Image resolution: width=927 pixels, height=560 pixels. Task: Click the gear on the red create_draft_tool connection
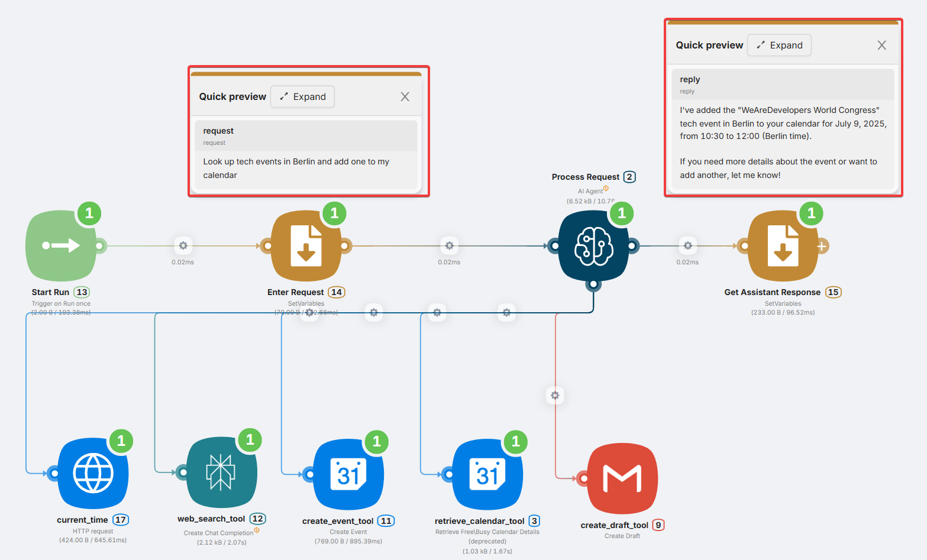point(555,395)
